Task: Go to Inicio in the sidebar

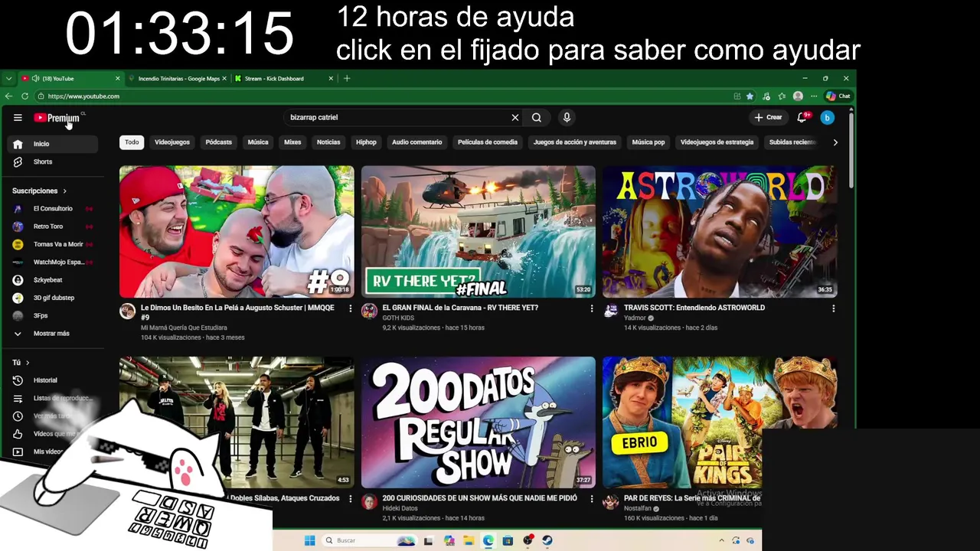Action: (52, 144)
